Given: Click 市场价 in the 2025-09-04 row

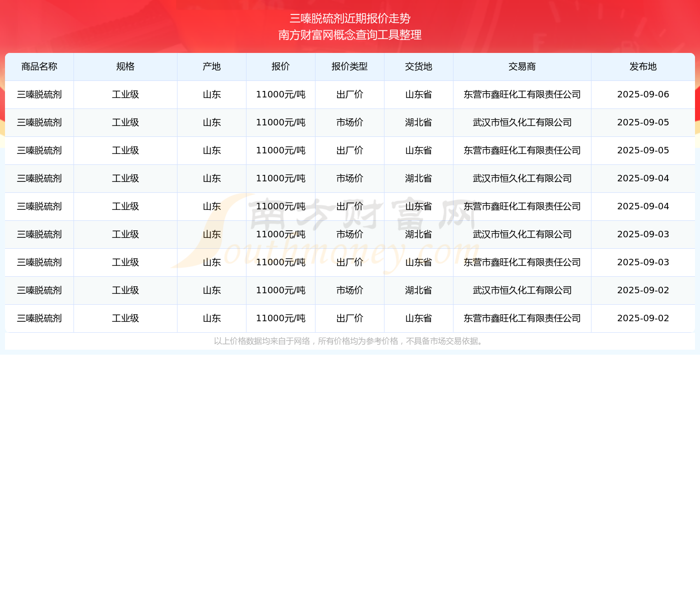Looking at the screenshot, I should (x=350, y=179).
